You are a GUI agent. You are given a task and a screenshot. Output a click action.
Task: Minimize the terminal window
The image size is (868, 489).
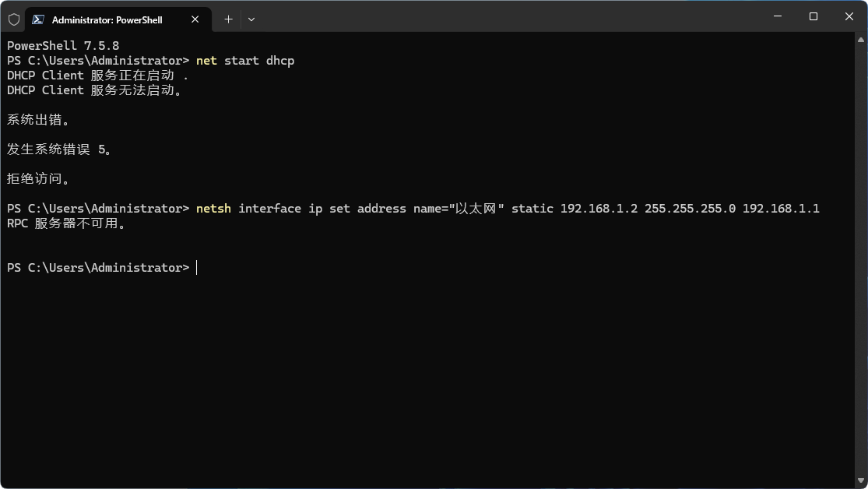pos(778,16)
